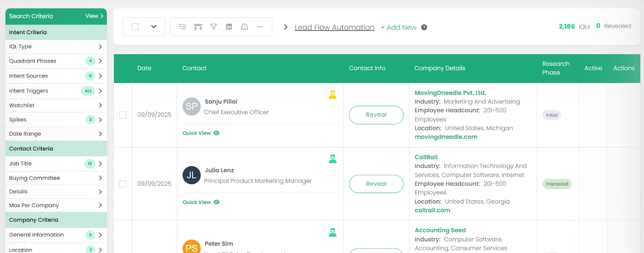Image resolution: width=644 pixels, height=253 pixels.
Task: Click the checklist icon in the toolbar
Action: (x=183, y=27)
